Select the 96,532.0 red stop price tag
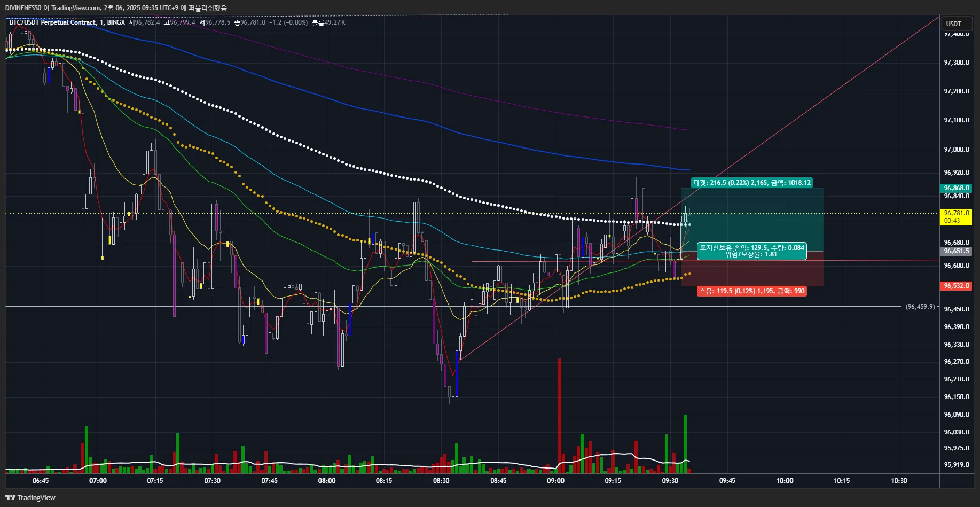This screenshot has width=980, height=507. tap(956, 286)
